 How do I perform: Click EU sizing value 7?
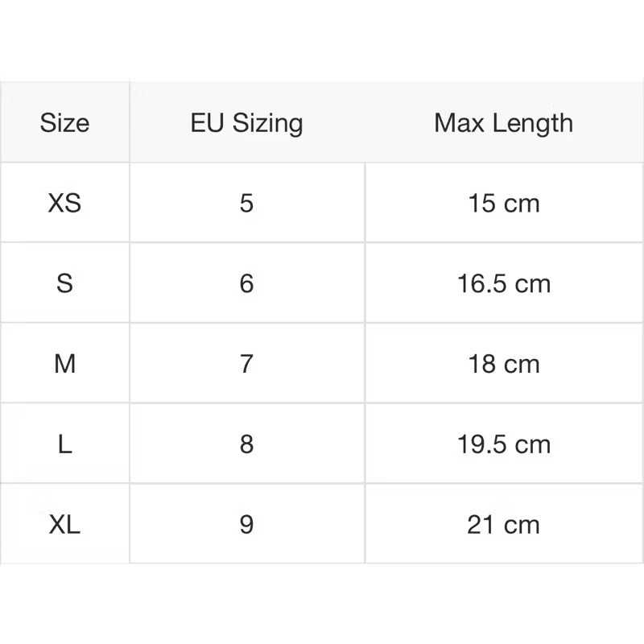click(x=247, y=364)
